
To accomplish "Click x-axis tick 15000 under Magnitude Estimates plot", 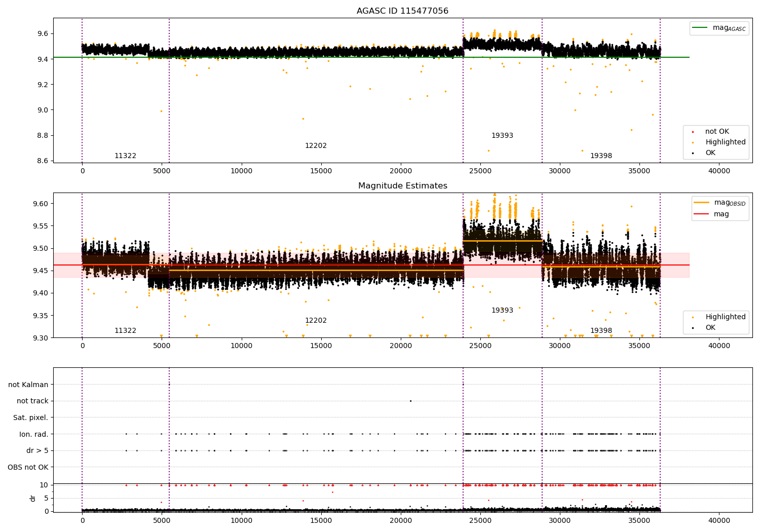I will (321, 346).
